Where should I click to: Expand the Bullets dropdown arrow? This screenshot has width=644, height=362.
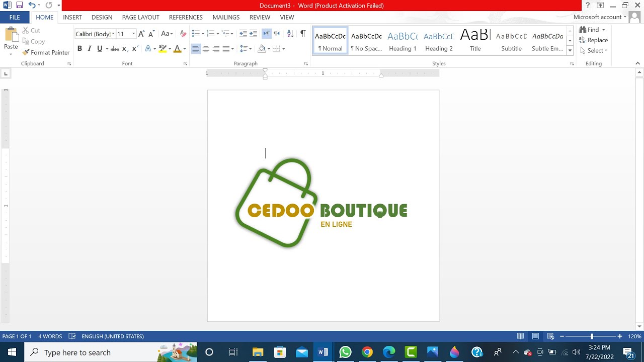(203, 34)
